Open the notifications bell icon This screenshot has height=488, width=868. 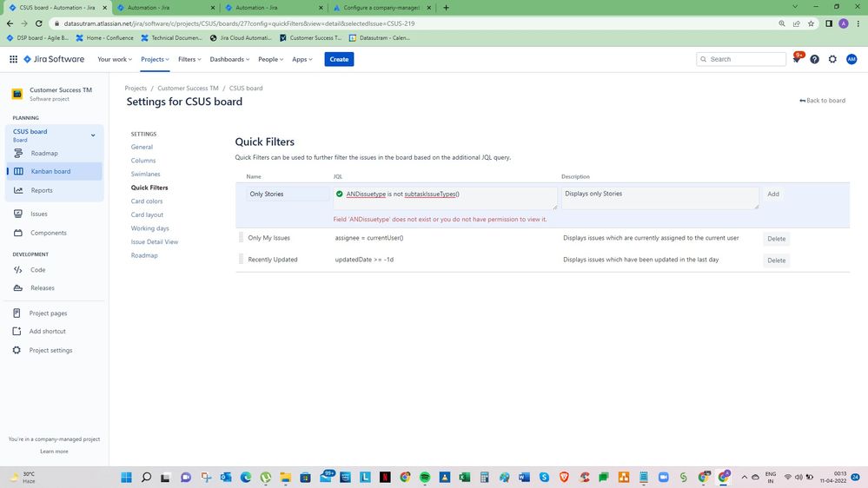(797, 59)
